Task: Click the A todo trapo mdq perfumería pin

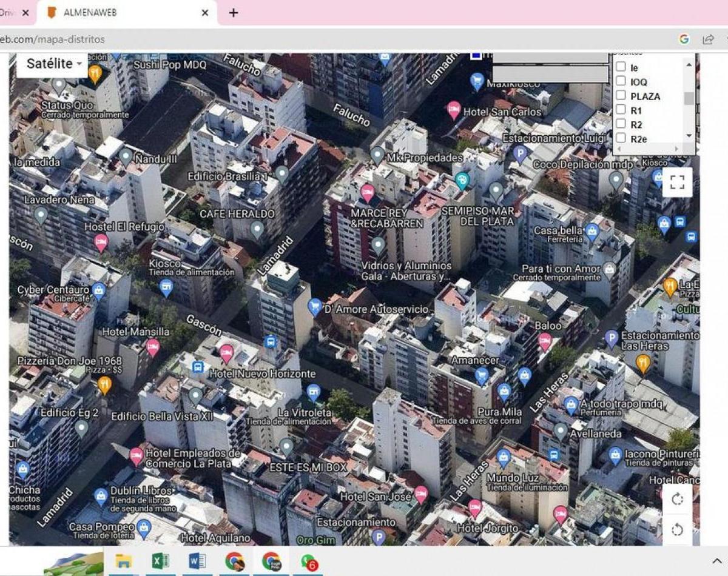Action: [x=571, y=406]
